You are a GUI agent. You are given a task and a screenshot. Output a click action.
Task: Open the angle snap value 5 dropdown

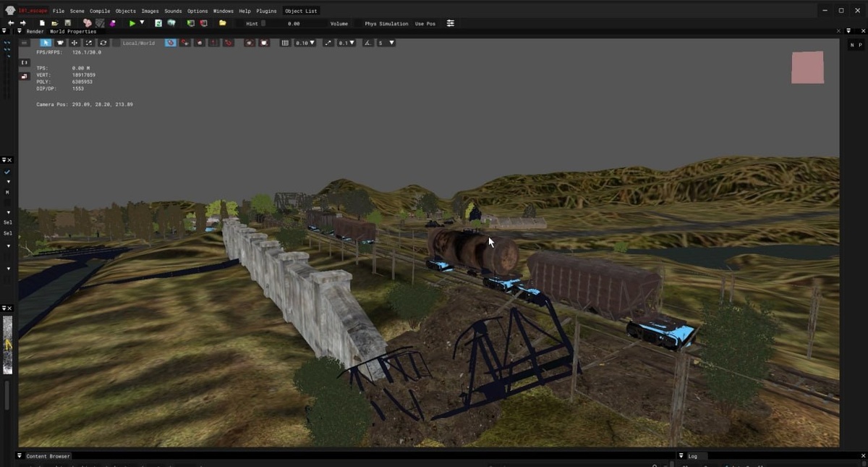click(386, 43)
